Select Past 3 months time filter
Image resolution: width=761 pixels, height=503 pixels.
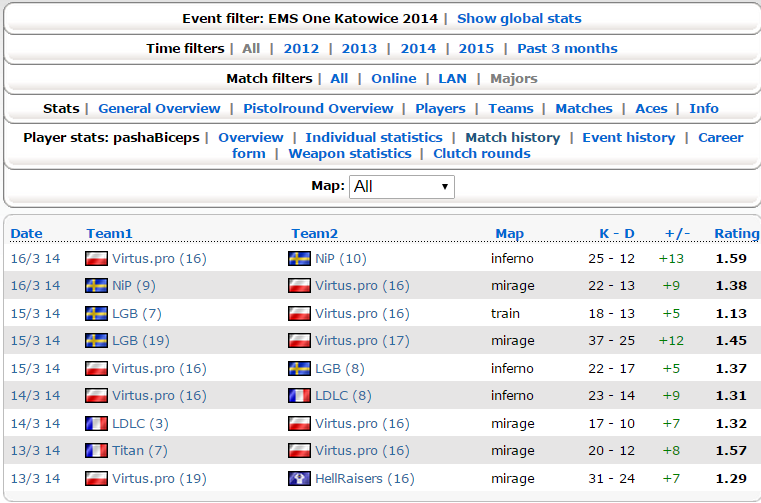567,49
